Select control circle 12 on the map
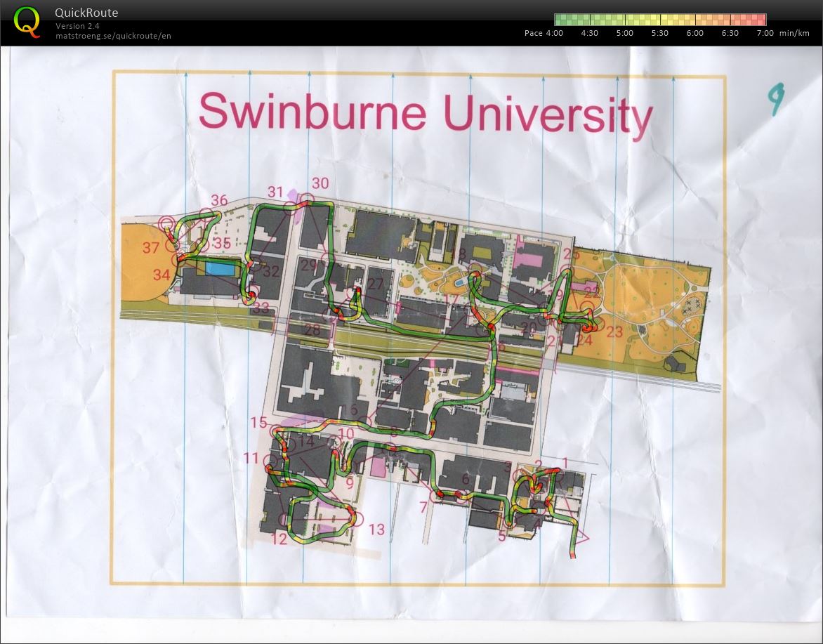 pyautogui.click(x=286, y=520)
